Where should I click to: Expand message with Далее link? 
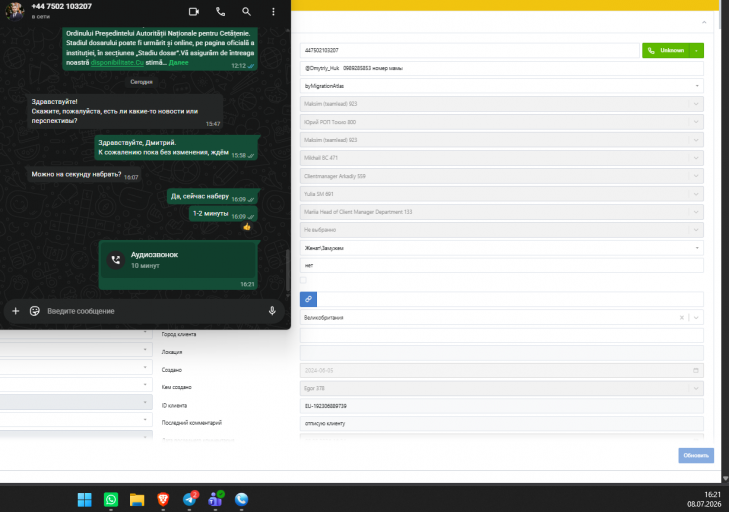click(x=179, y=62)
